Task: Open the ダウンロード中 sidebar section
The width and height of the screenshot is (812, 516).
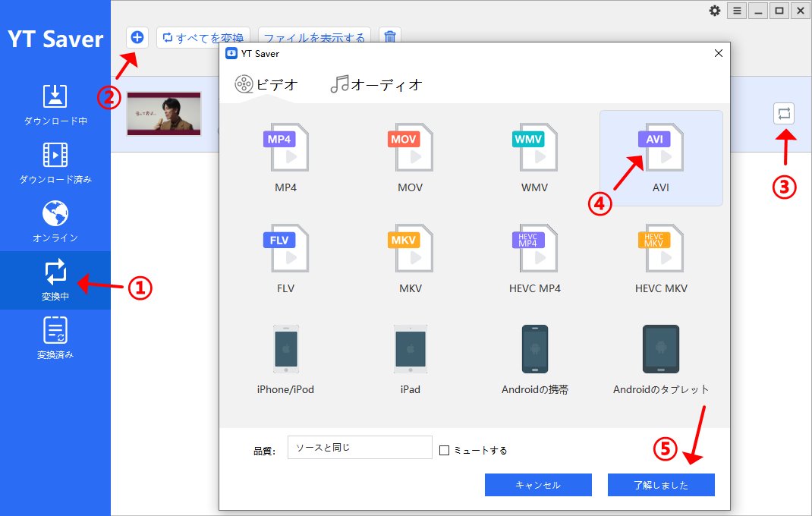Action: point(55,105)
